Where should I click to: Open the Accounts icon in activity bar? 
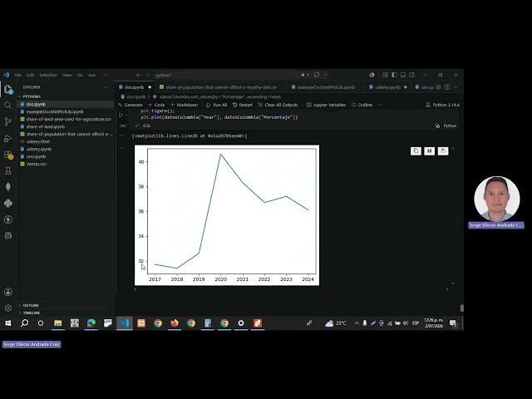click(x=8, y=292)
